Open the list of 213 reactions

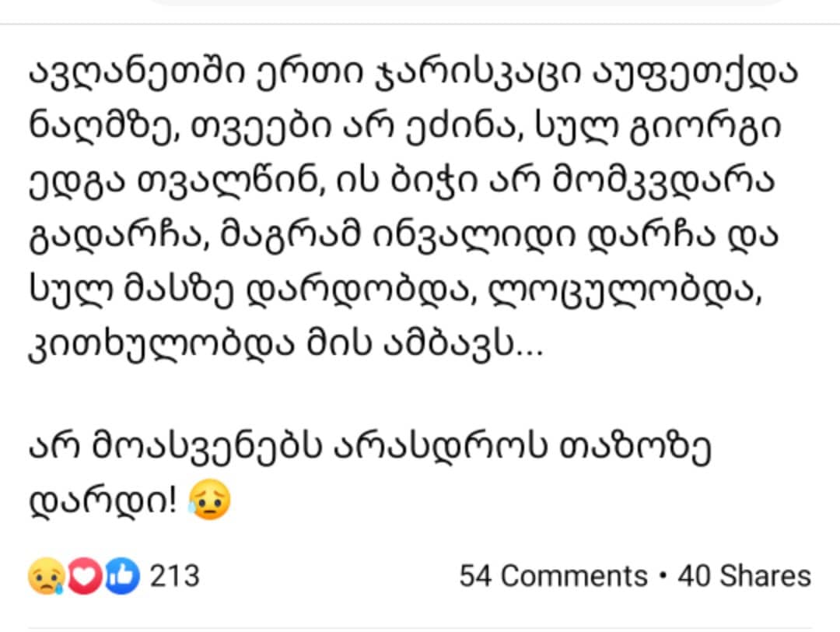pos(175,576)
